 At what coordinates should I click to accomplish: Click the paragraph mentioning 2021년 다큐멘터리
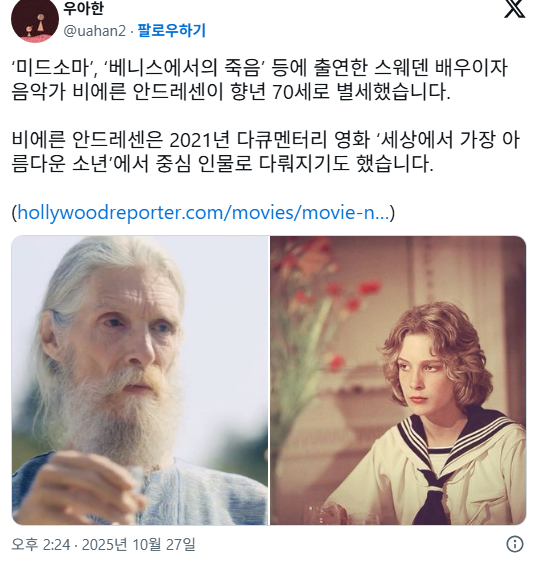tap(265, 152)
